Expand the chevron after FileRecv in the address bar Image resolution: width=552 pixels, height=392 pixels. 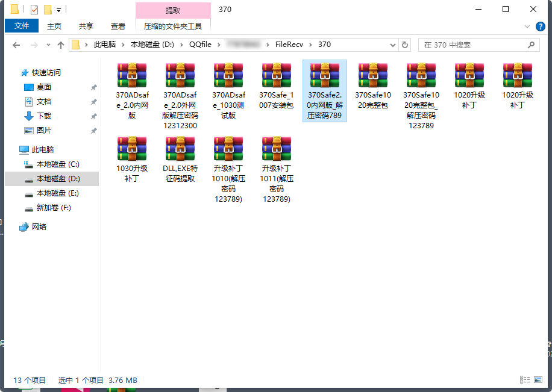click(310, 45)
